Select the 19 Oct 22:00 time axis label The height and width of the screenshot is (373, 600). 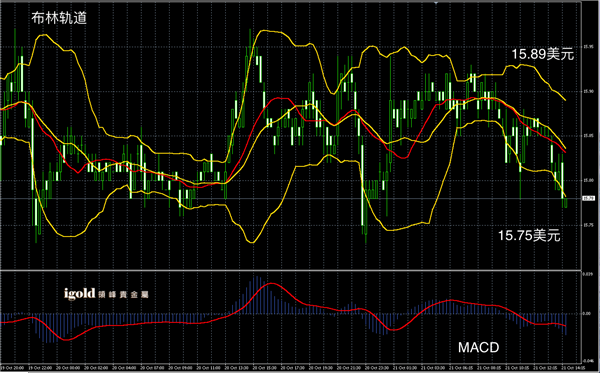40,368
